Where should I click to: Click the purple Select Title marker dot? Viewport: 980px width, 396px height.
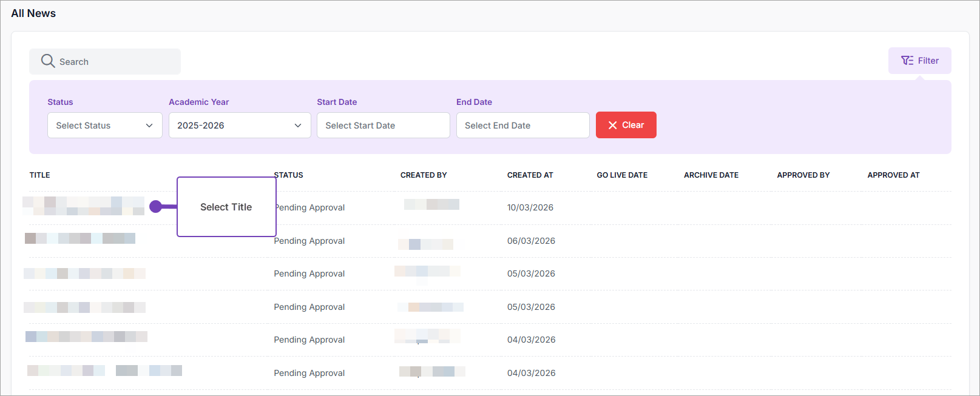156,207
